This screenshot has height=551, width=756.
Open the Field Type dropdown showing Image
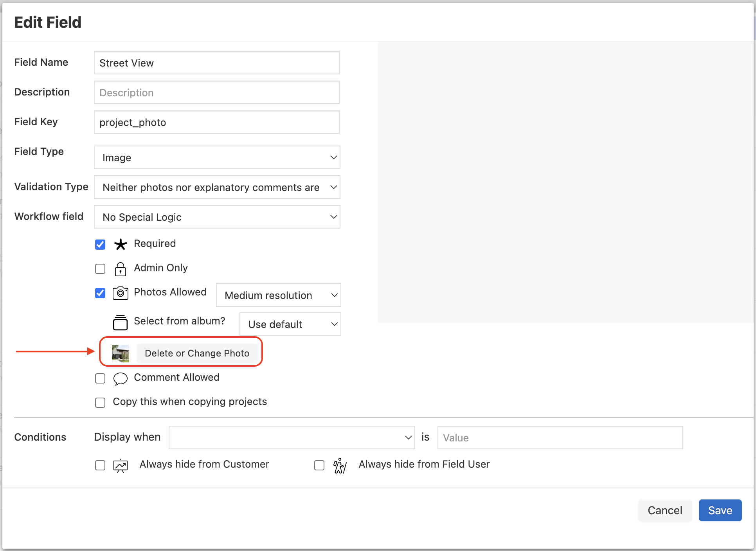tap(217, 157)
